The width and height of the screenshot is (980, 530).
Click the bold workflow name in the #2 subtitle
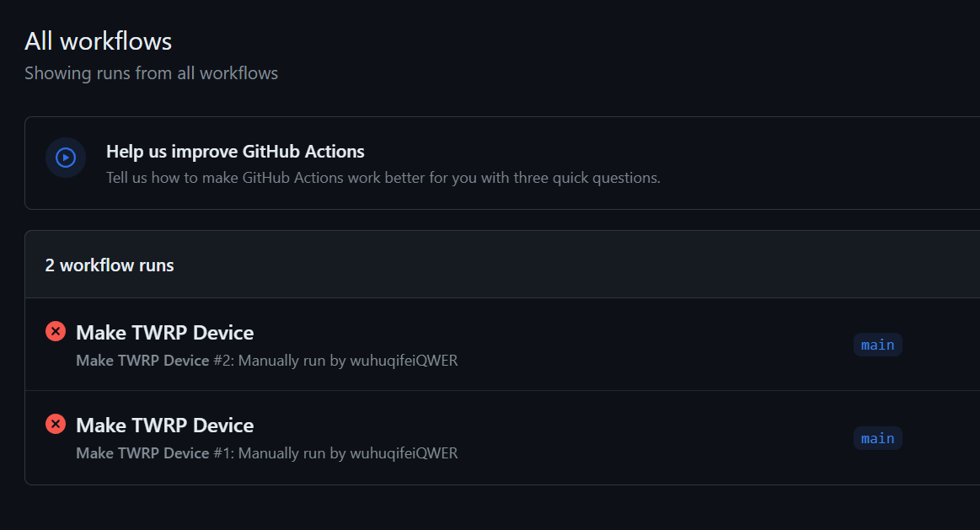[x=142, y=361]
